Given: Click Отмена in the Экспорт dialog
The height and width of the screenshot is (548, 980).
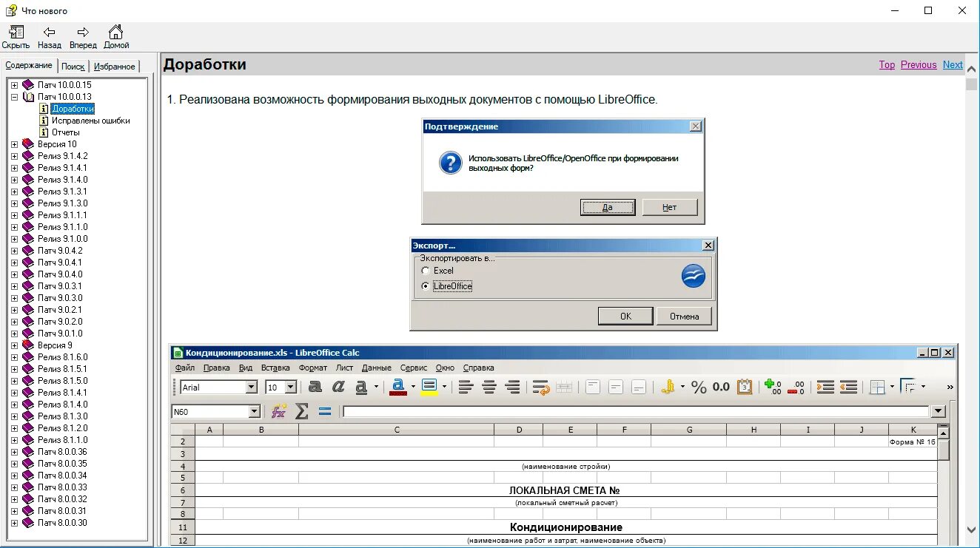Looking at the screenshot, I should point(685,316).
